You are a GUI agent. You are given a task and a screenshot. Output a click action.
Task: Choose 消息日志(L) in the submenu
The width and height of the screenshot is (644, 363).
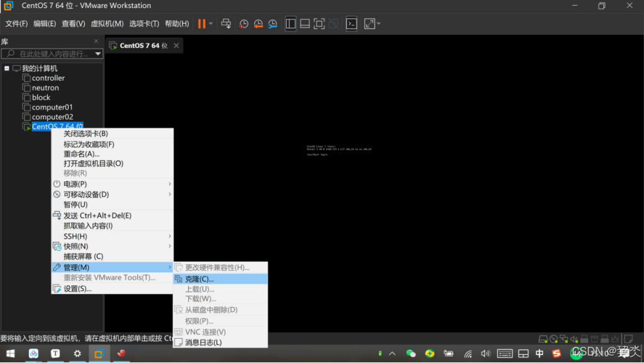tap(220, 342)
